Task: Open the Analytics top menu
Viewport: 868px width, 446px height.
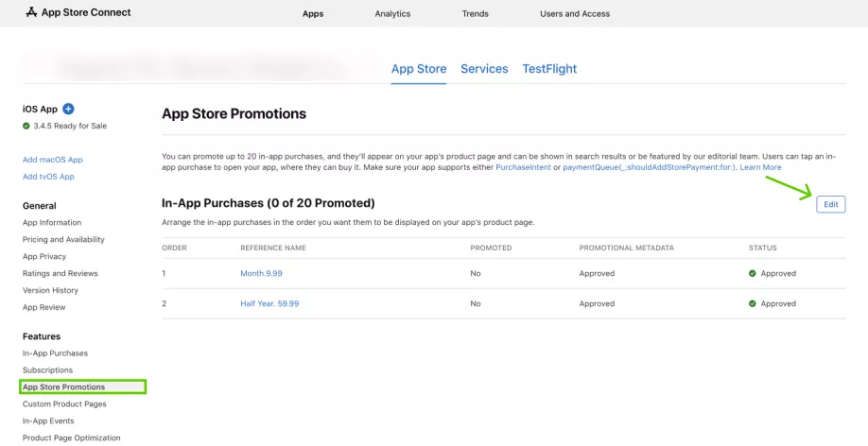Action: click(x=392, y=14)
